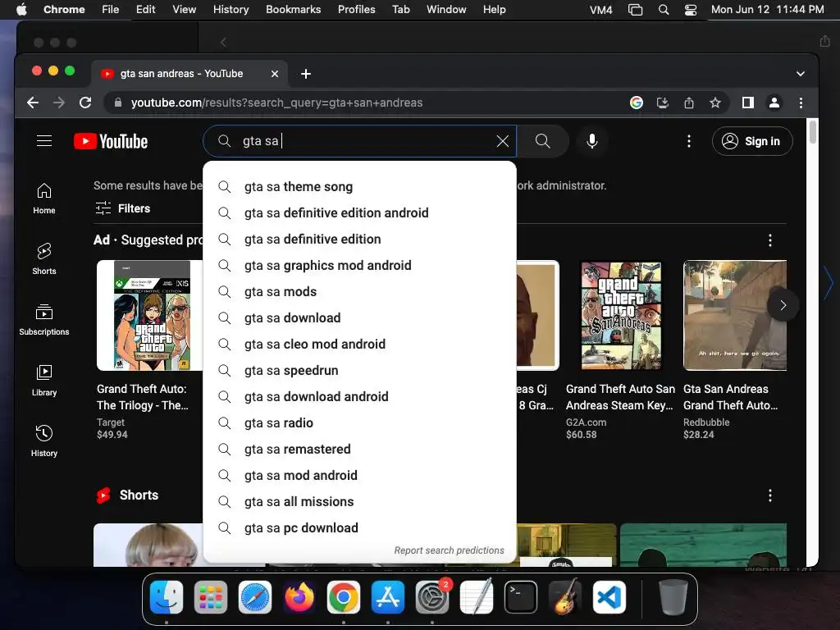The width and height of the screenshot is (840, 630).
Task: Go to Home in the sidebar
Action: pos(44,199)
